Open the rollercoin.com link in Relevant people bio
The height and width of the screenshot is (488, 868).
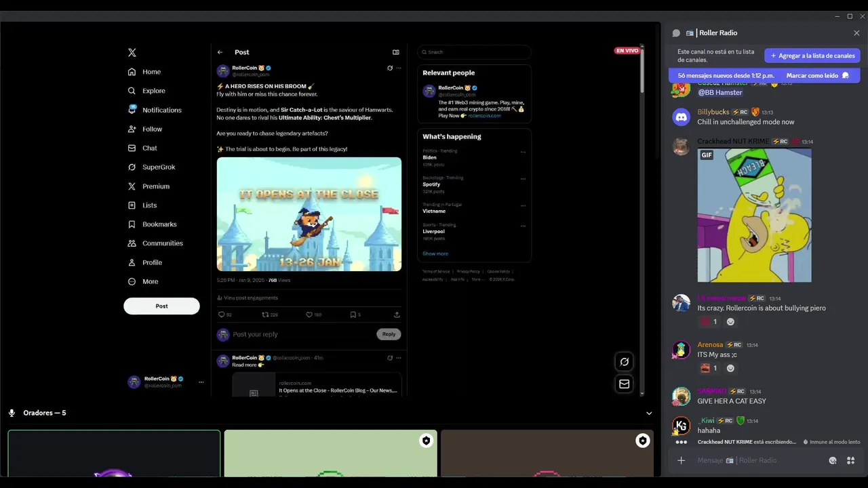click(x=484, y=116)
